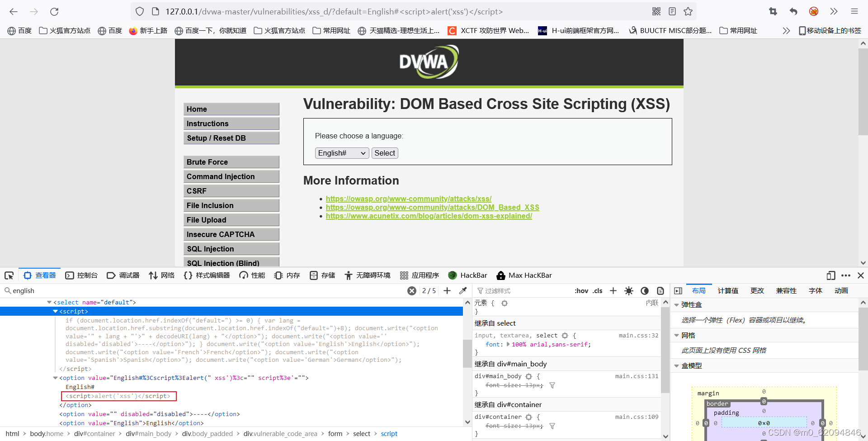This screenshot has height=441, width=868.
Task: Open the Max HacKBar devtools tab
Action: (524, 275)
